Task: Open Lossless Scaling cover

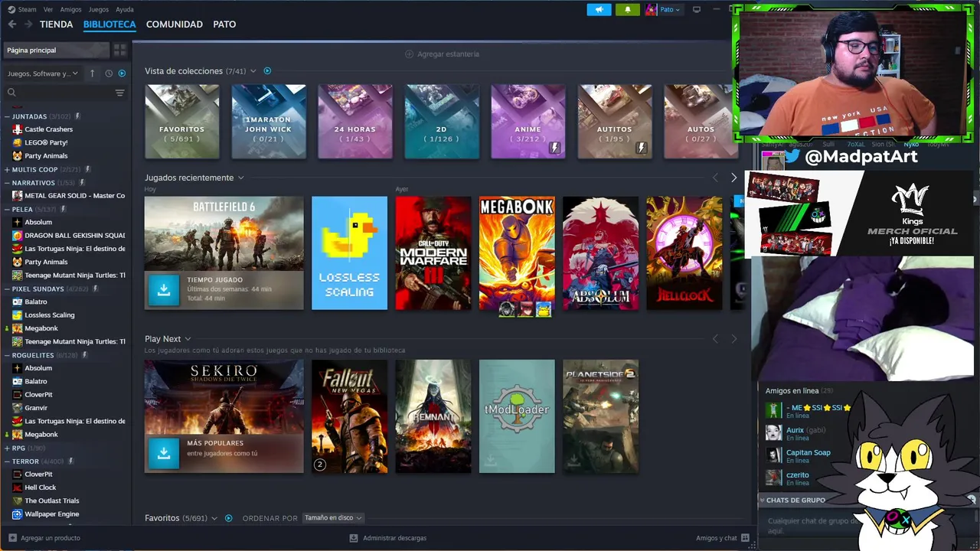Action: click(349, 253)
